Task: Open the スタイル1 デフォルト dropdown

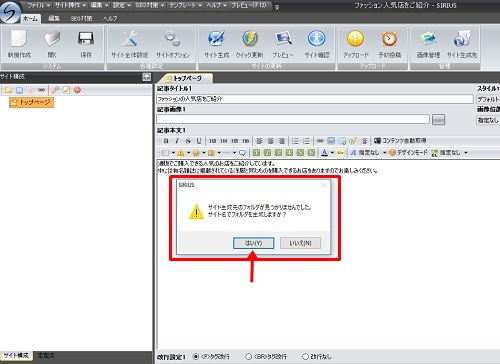Action: click(488, 99)
